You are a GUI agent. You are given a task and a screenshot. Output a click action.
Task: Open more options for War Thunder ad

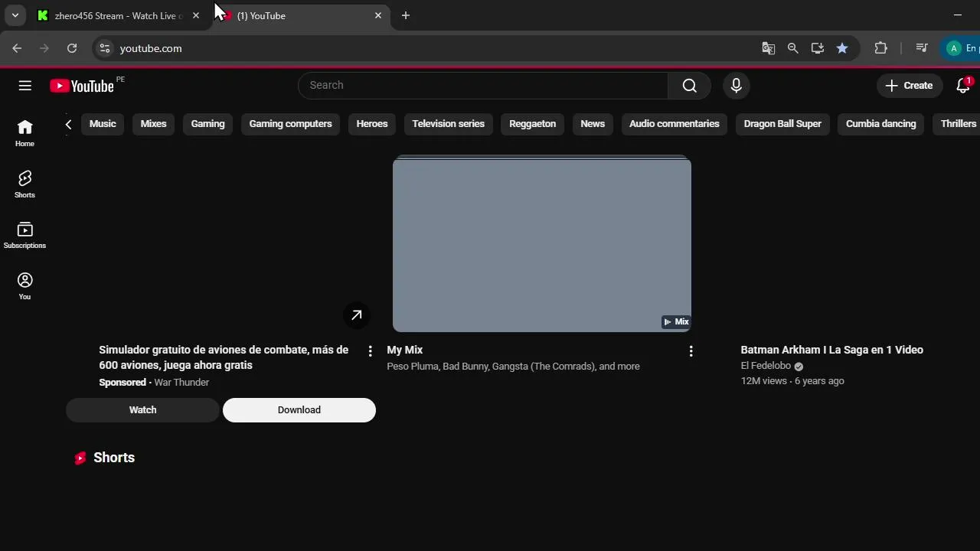point(370,351)
